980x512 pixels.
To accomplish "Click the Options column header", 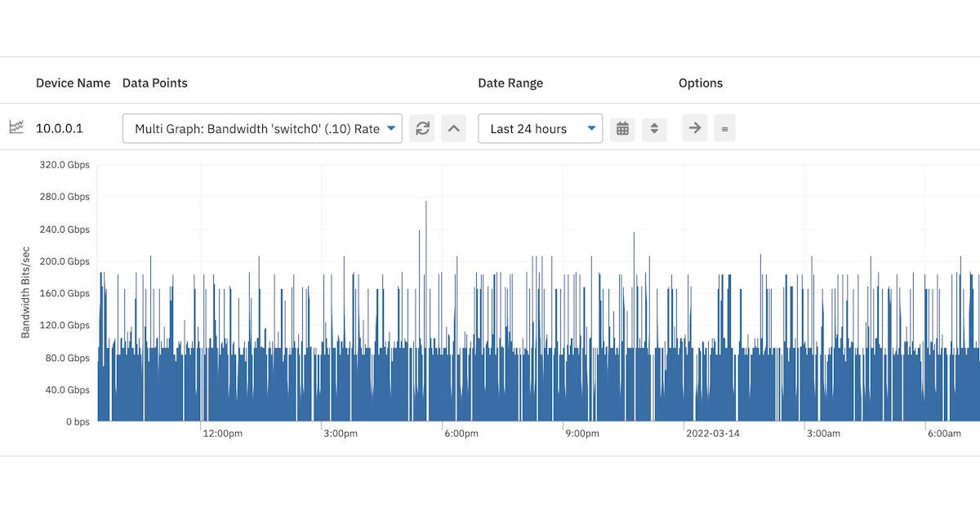I will coord(700,82).
